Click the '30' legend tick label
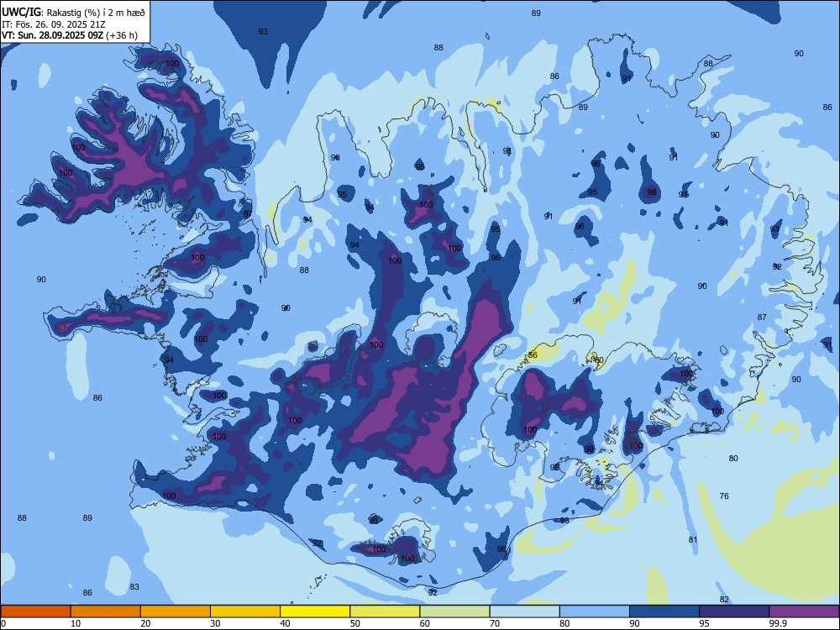The image size is (840, 630). coord(215,623)
